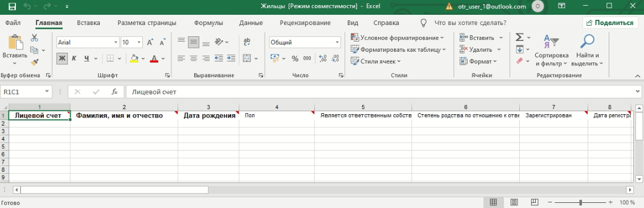Open Форматировать как таблицу menu
644x208 pixels.
[399, 49]
